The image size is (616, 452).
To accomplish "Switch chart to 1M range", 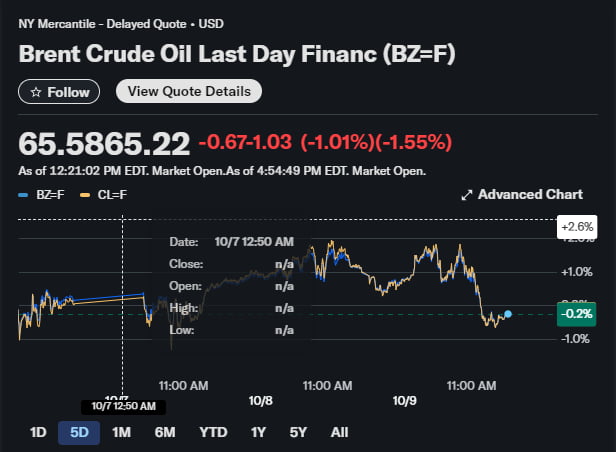I will (121, 432).
